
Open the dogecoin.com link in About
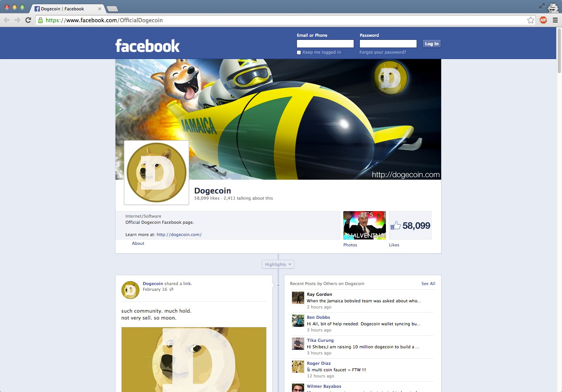[179, 235]
